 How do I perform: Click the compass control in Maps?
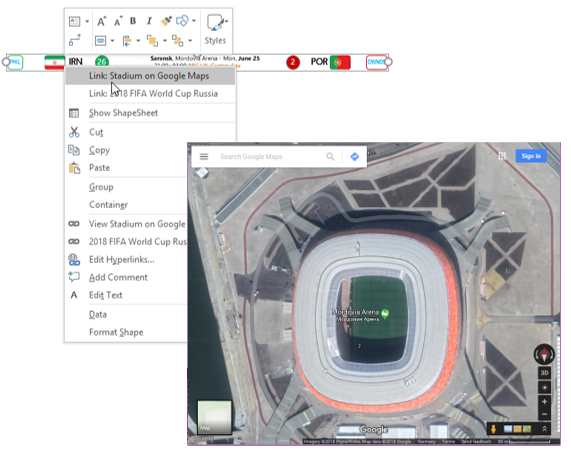click(544, 354)
